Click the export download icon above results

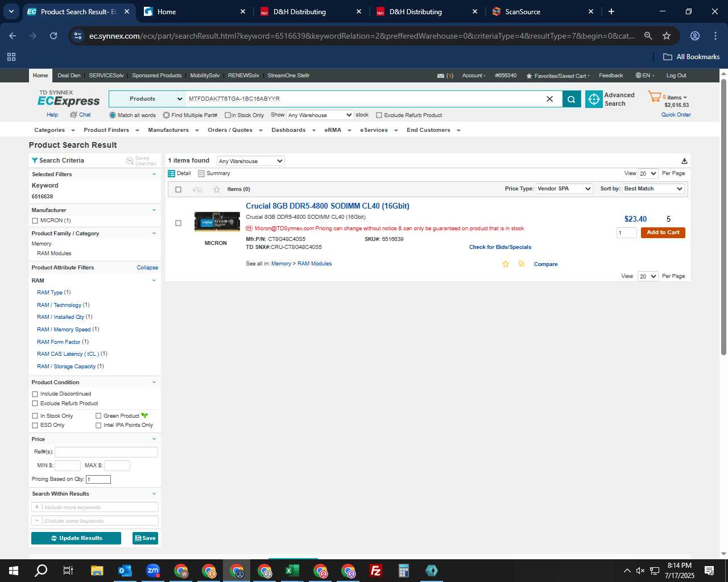pyautogui.click(x=684, y=161)
